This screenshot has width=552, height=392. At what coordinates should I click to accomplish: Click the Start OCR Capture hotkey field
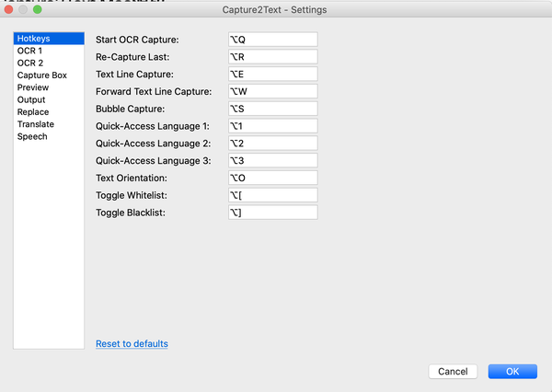[272, 40]
